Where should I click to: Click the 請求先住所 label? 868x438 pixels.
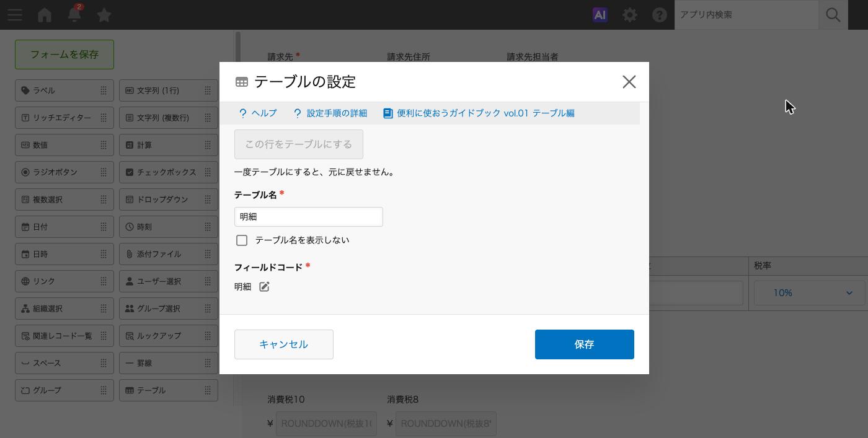pos(409,56)
